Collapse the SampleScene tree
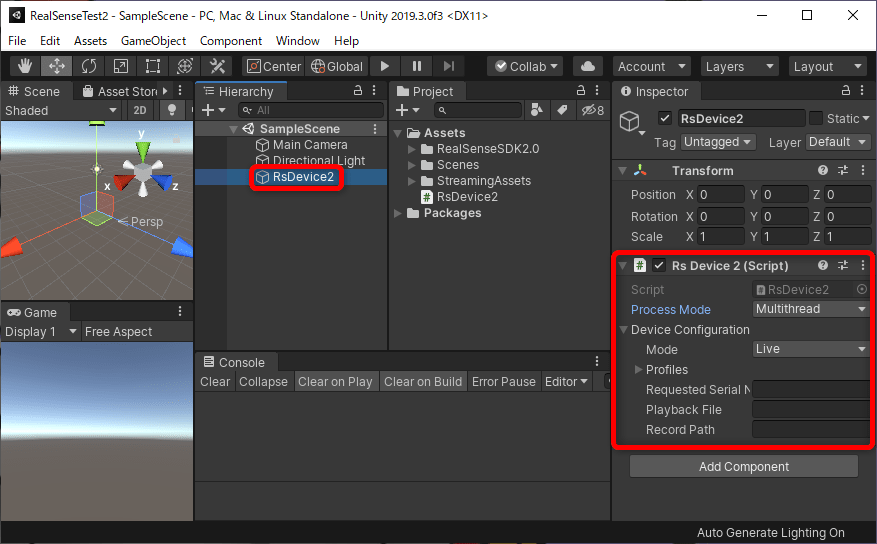The height and width of the screenshot is (544, 877). (233, 129)
